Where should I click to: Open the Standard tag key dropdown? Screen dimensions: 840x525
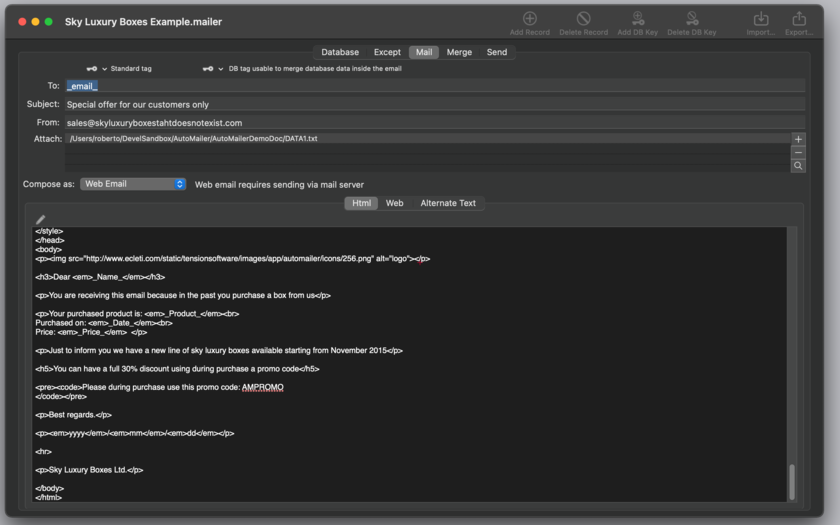(96, 69)
